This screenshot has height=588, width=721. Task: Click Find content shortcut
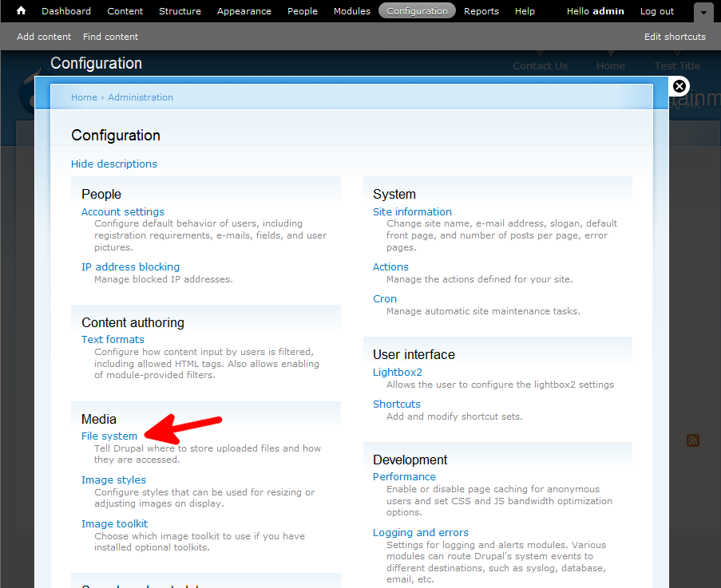pos(110,37)
